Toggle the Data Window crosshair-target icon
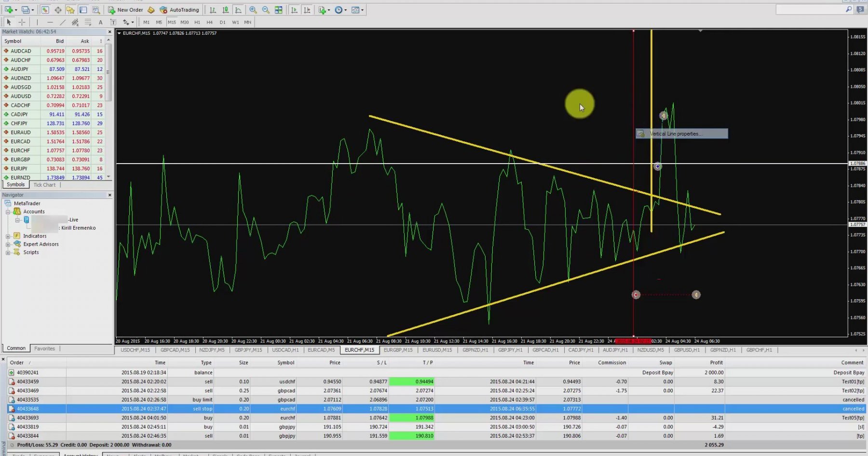868x456 pixels. [58, 10]
